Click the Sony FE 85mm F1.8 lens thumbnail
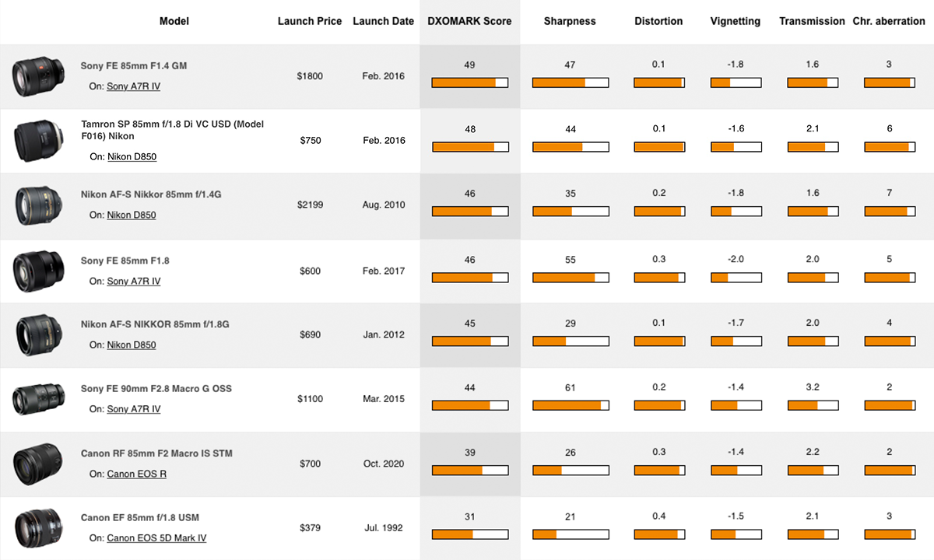The image size is (934, 560). [33, 271]
